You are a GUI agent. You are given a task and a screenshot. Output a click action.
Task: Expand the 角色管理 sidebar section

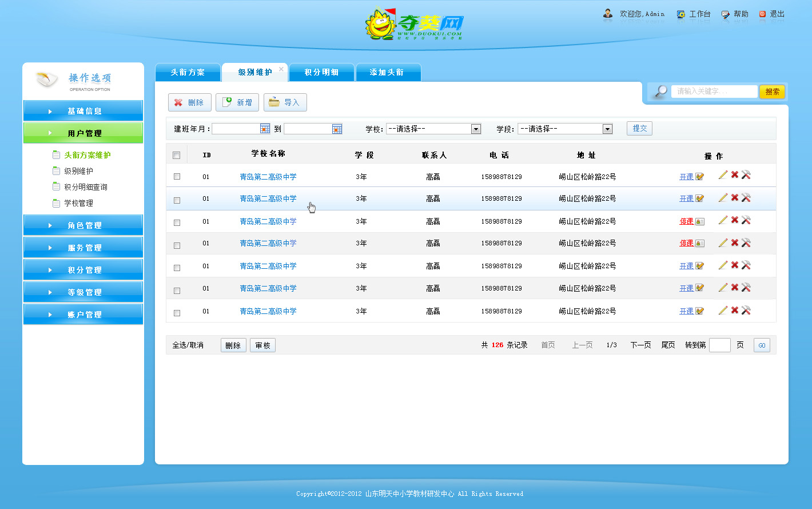(x=83, y=225)
